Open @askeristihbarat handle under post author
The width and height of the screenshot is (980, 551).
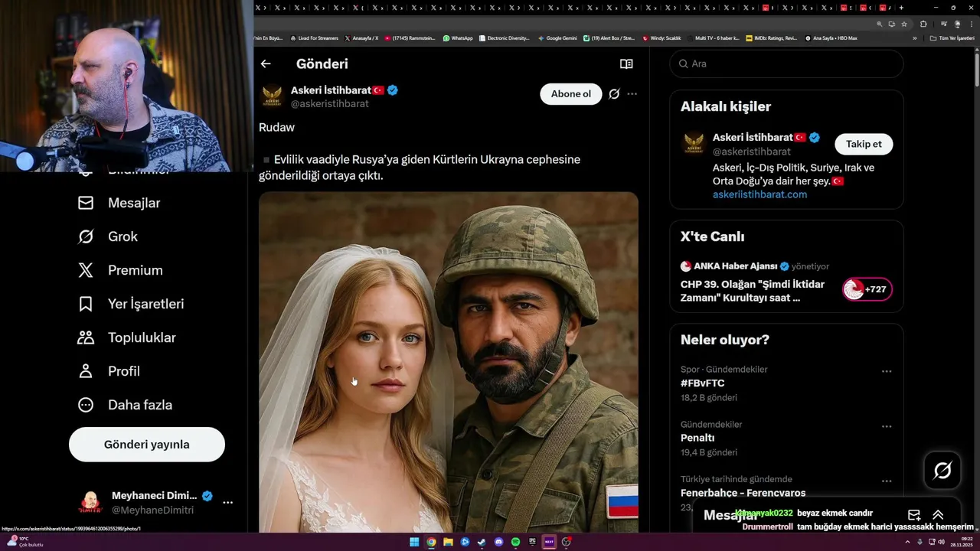330,104
